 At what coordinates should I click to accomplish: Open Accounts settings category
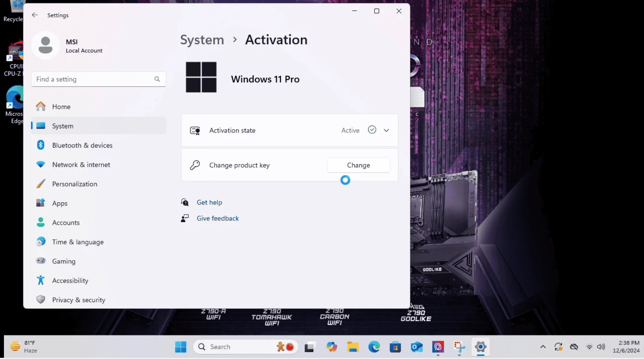tap(99, 222)
